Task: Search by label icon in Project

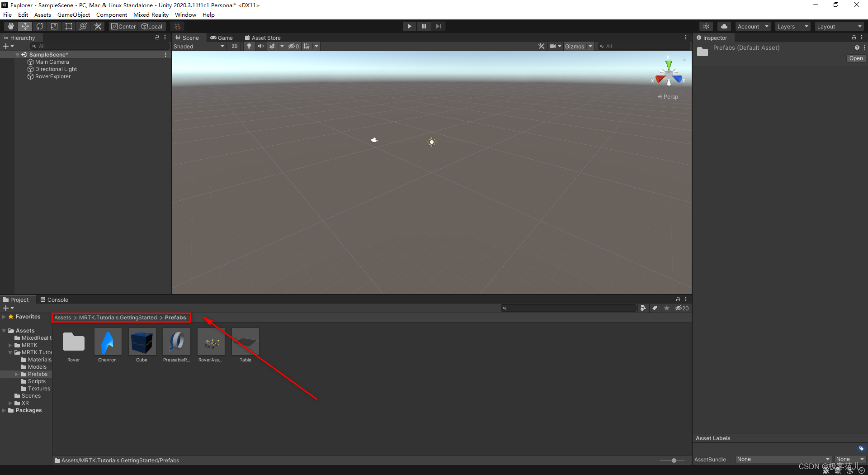Action: click(x=655, y=308)
